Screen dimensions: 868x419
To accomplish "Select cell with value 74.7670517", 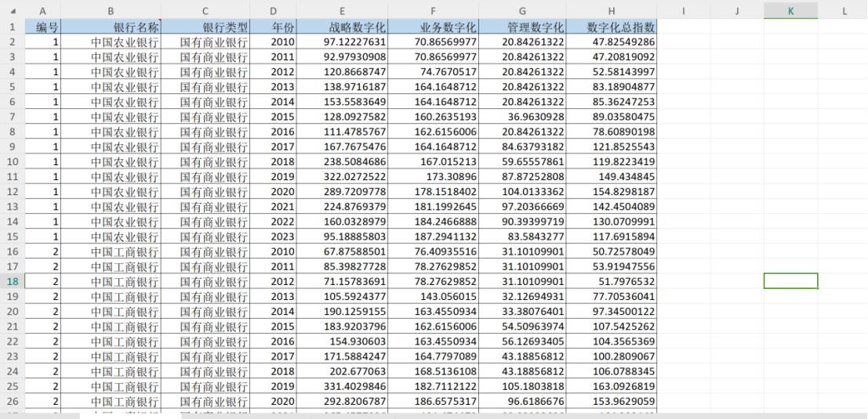I will [x=434, y=71].
